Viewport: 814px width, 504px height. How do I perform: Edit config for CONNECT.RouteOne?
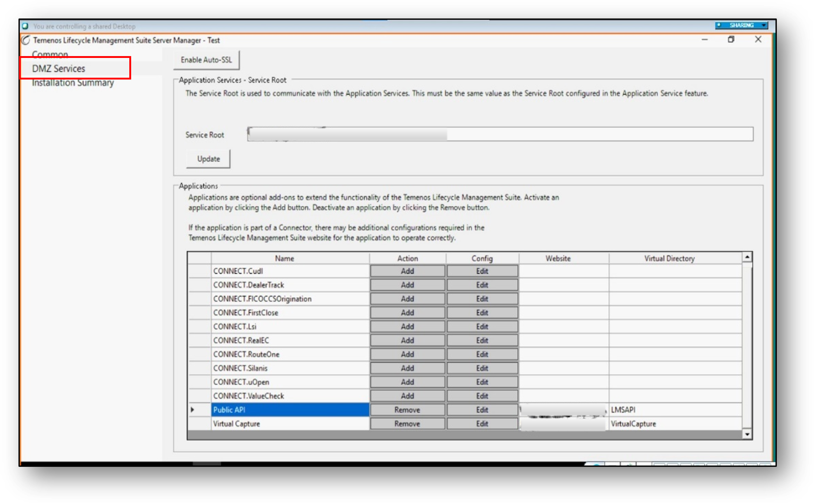(482, 354)
